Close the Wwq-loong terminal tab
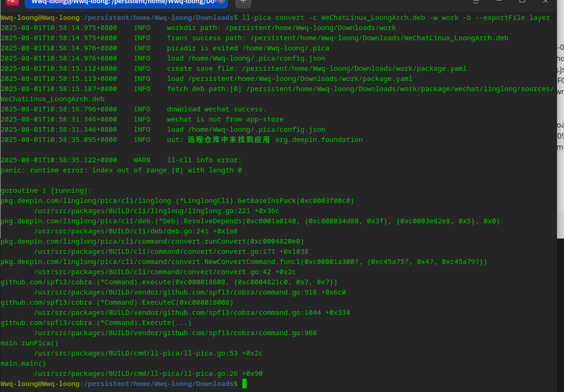564x392 pixels. point(221,1)
